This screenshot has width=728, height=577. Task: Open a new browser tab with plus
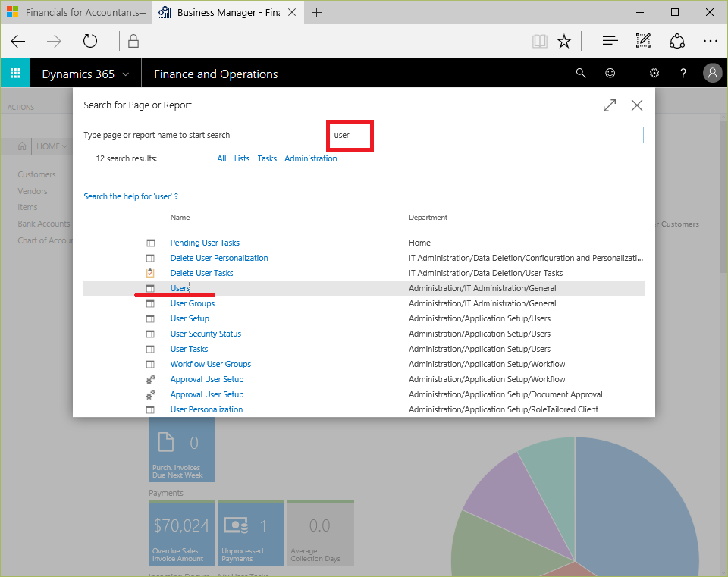point(317,13)
